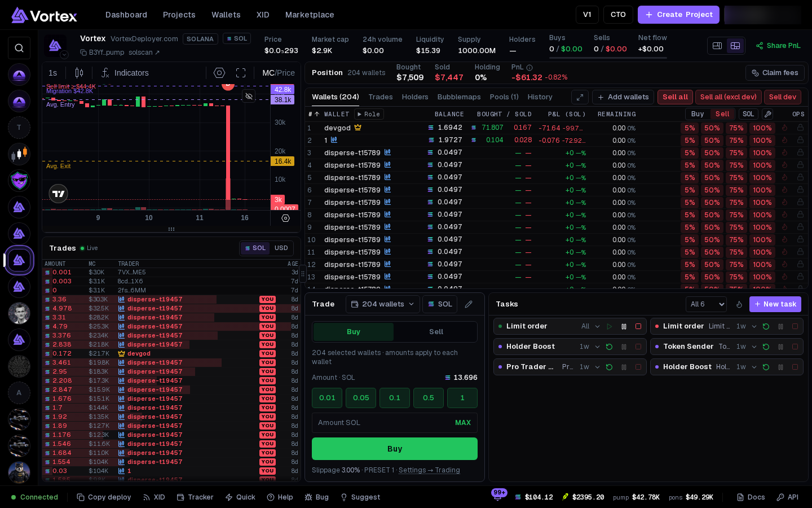Restart the Token Sender task
This screenshot has width=812, height=508.
pyautogui.click(x=766, y=347)
